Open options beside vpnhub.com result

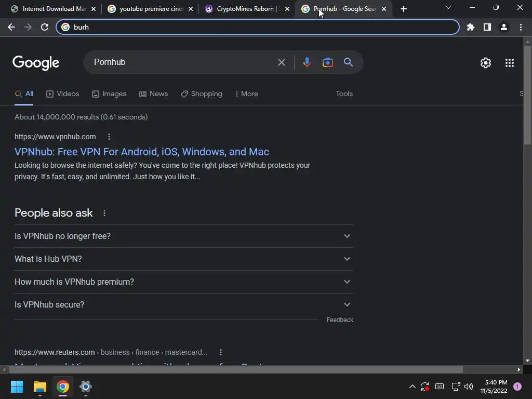tap(109, 137)
